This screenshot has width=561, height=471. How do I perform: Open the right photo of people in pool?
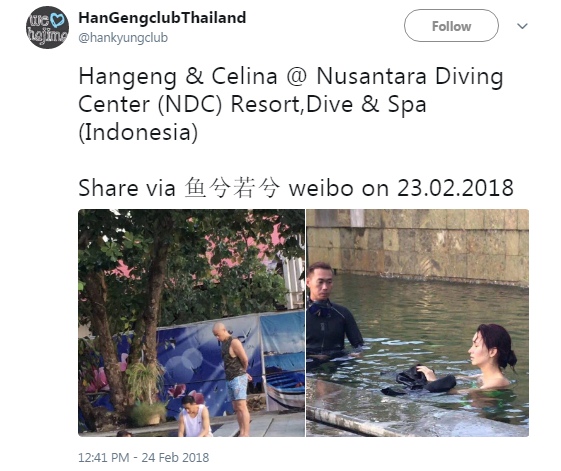click(x=418, y=323)
